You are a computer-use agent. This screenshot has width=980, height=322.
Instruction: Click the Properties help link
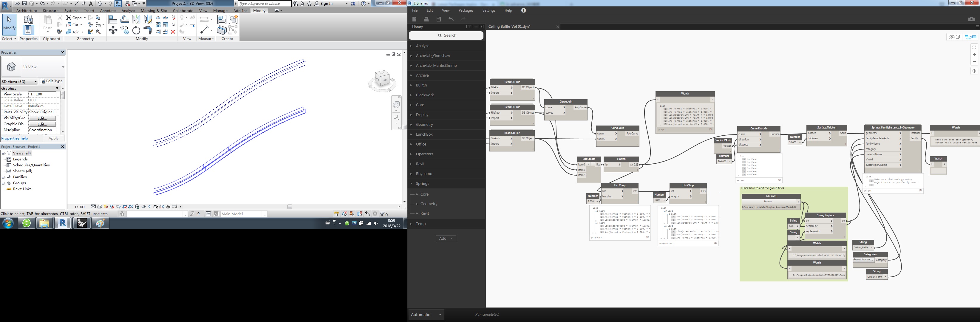click(14, 138)
